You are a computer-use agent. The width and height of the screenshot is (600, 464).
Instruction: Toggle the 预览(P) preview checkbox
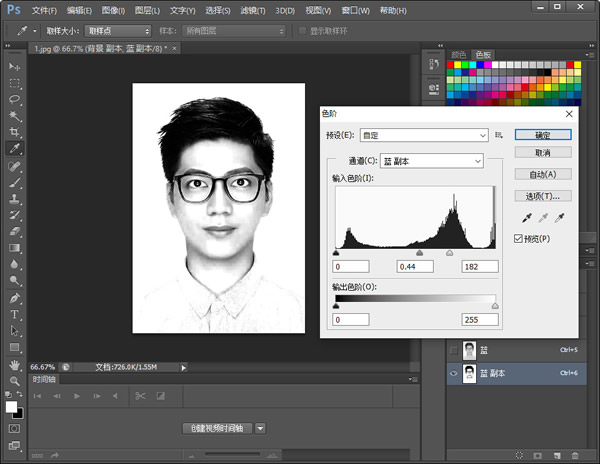point(518,238)
